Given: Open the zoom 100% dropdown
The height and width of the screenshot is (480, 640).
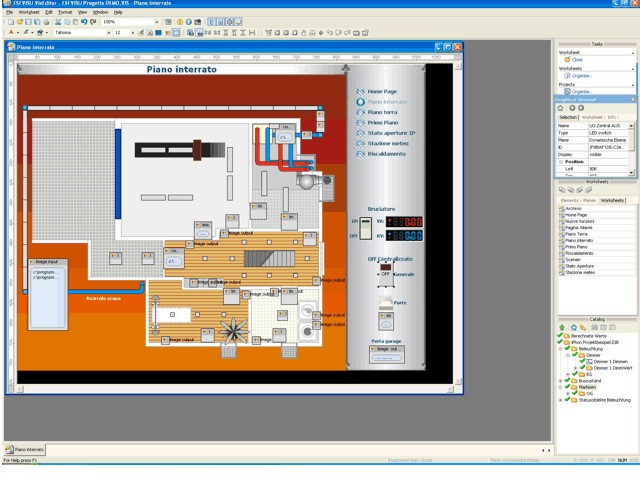Looking at the screenshot, I should coord(156,22).
